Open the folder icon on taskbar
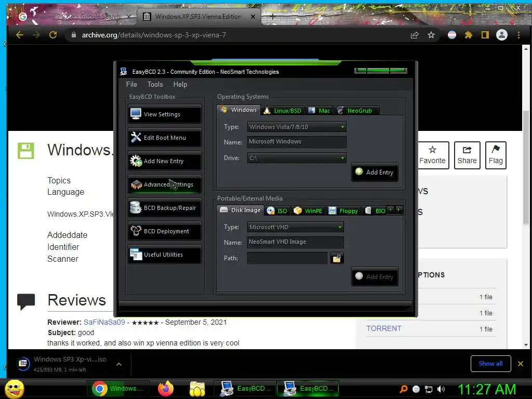 (x=197, y=389)
